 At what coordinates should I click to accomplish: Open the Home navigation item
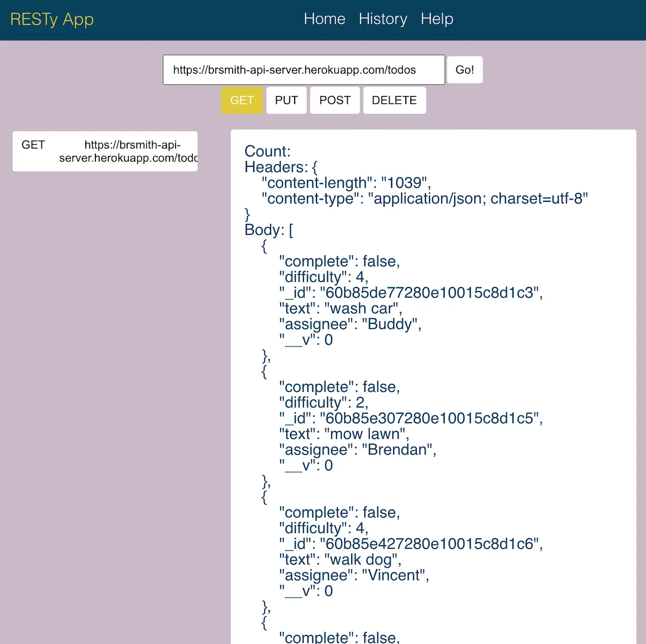325,19
